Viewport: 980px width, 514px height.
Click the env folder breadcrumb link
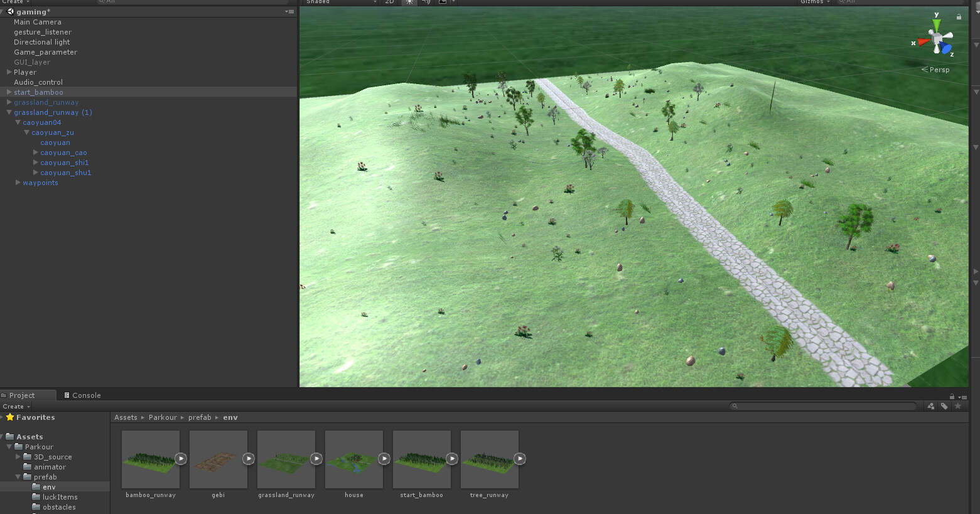(230, 417)
